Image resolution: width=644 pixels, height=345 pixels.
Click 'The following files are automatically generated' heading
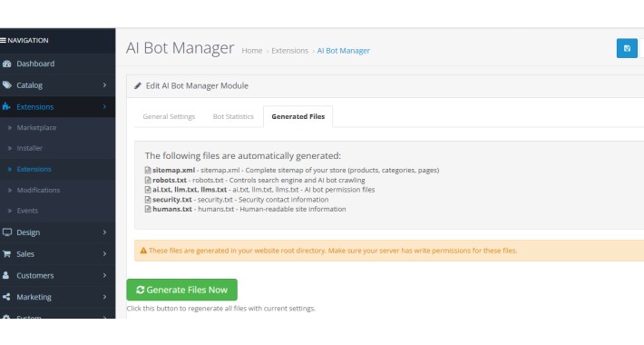(243, 156)
